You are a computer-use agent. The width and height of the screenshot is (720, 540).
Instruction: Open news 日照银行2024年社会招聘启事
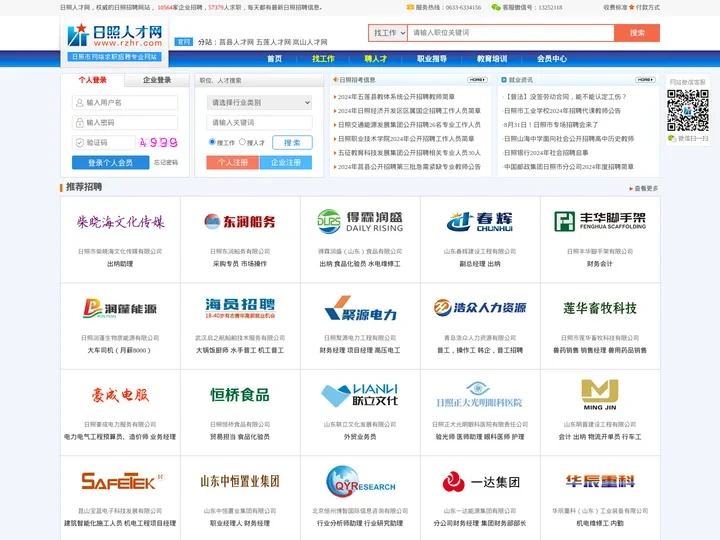tap(546, 152)
